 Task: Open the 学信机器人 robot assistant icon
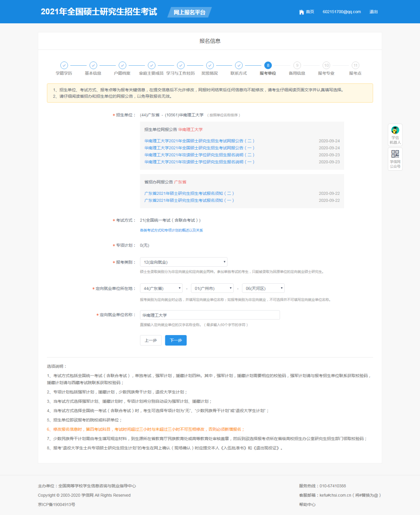395,130
